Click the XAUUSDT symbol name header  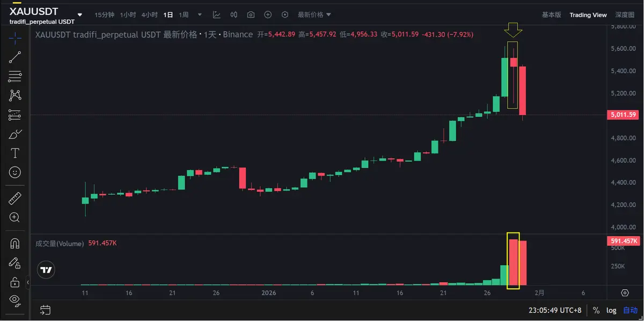[x=34, y=11]
